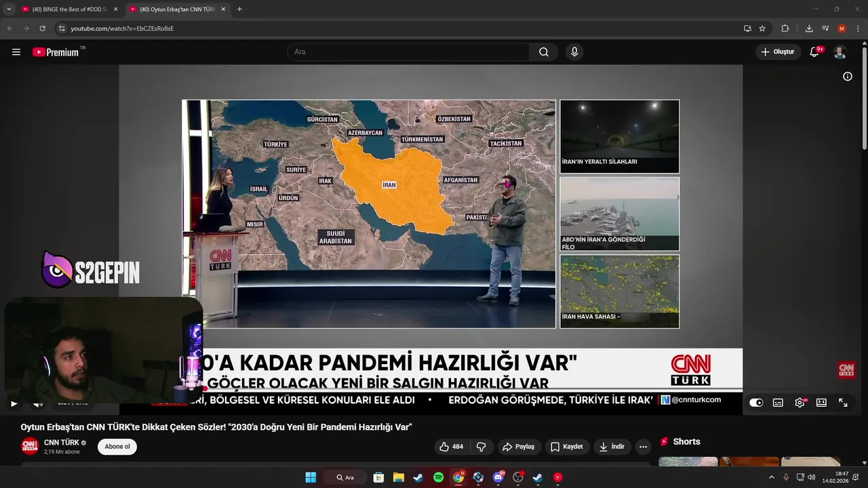Save video with Kaydet button
Screen dimensions: 868x488
567,447
